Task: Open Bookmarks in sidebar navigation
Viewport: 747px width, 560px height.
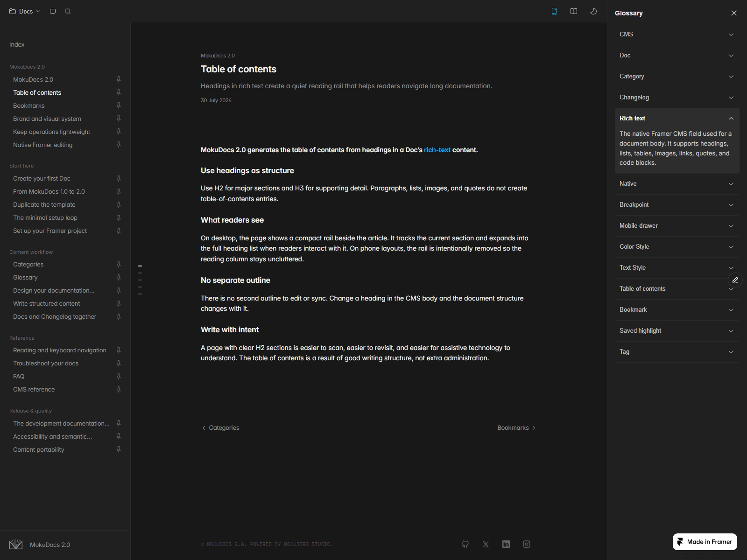Action: coord(29,106)
